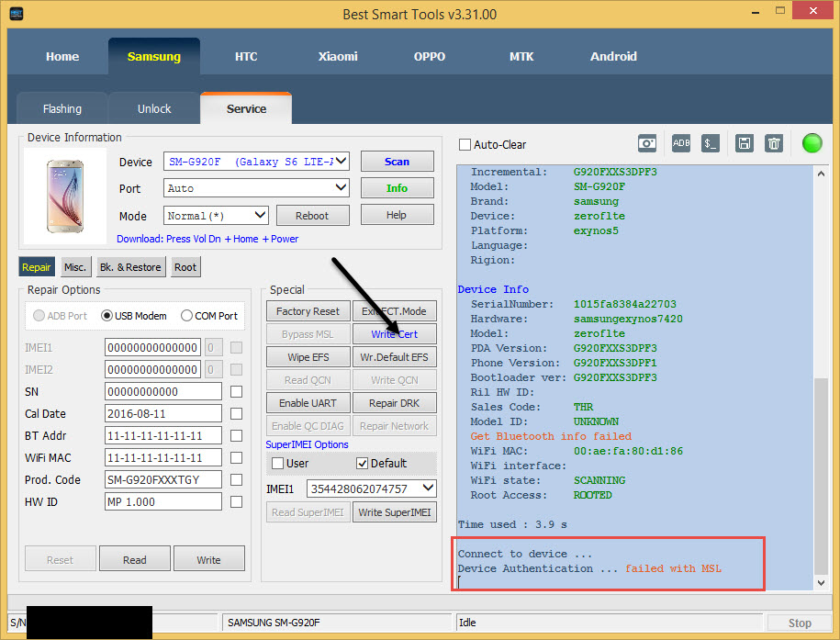
Task: Select the COM Port radio button
Action: (186, 316)
